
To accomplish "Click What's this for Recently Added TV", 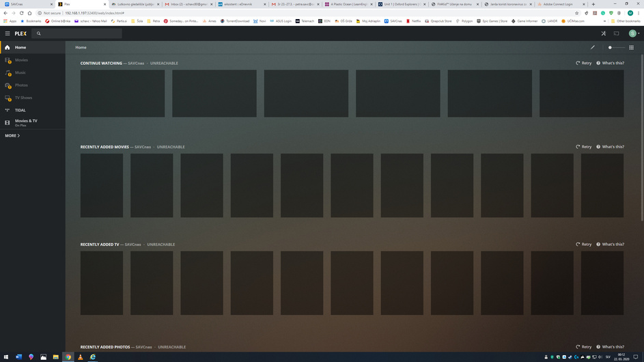I will tap(611, 244).
